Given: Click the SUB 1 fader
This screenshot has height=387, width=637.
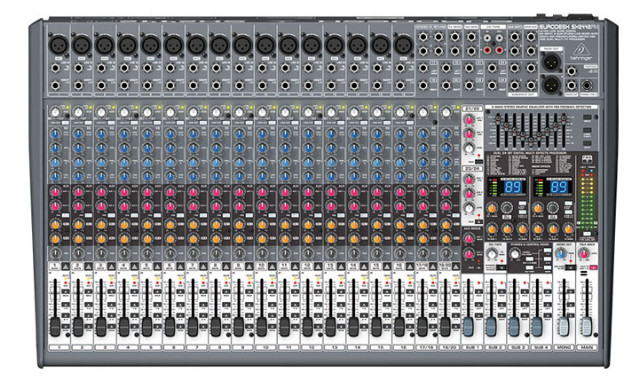Looking at the screenshot, I should 468,327.
